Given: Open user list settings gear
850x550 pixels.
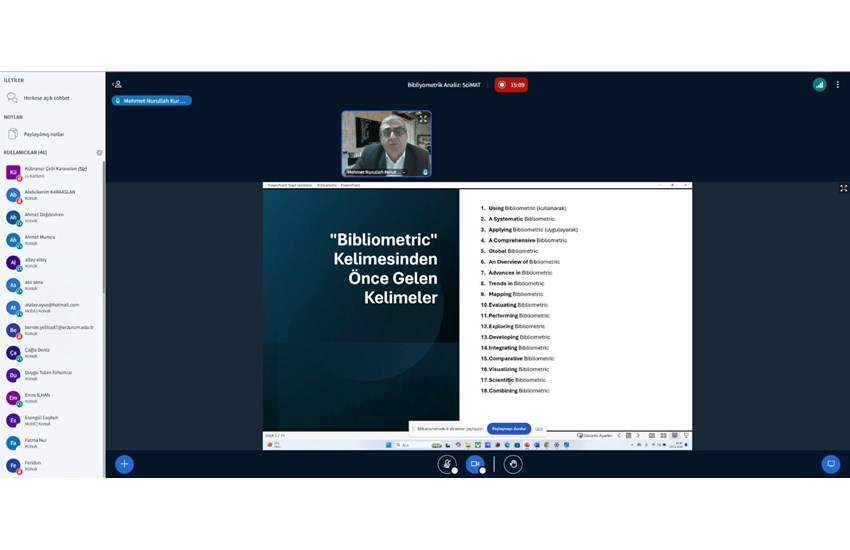Looking at the screenshot, I should pyautogui.click(x=99, y=153).
